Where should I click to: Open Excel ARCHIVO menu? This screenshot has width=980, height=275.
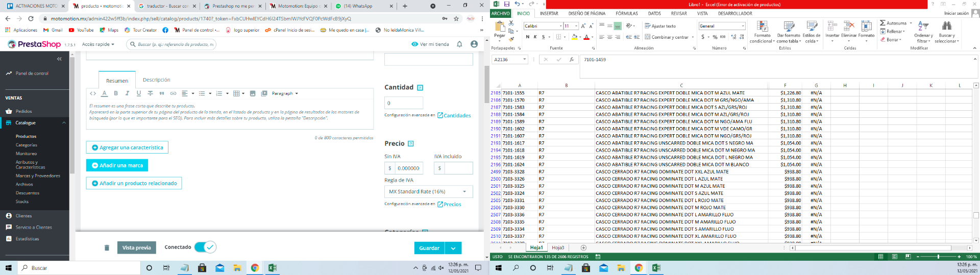[x=501, y=13]
